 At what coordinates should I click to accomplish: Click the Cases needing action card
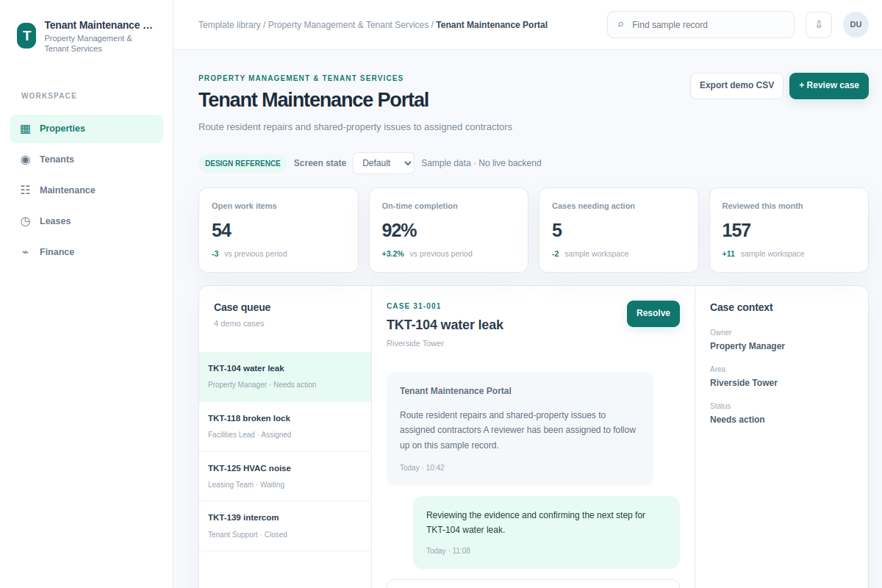click(619, 230)
